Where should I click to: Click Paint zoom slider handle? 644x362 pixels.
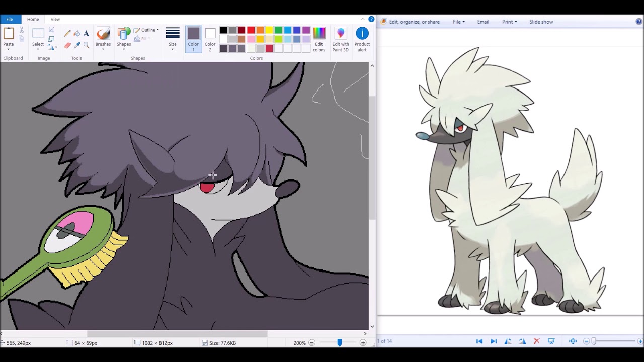[340, 343]
